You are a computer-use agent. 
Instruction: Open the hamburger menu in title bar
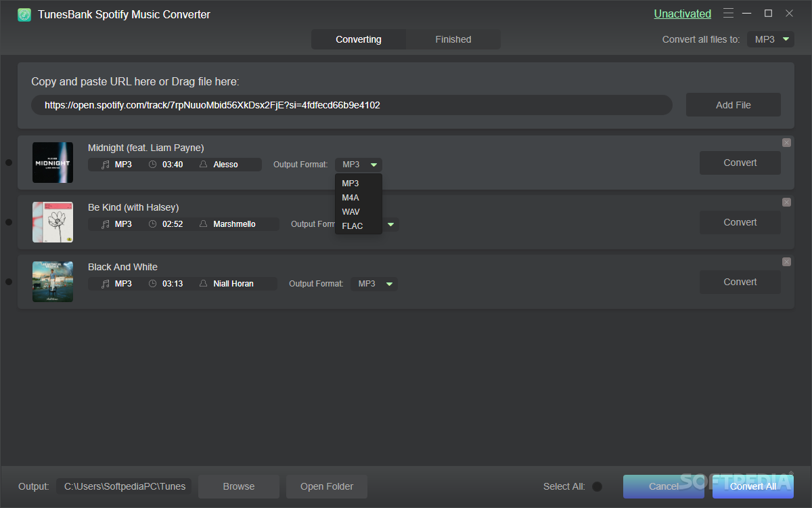click(x=728, y=14)
